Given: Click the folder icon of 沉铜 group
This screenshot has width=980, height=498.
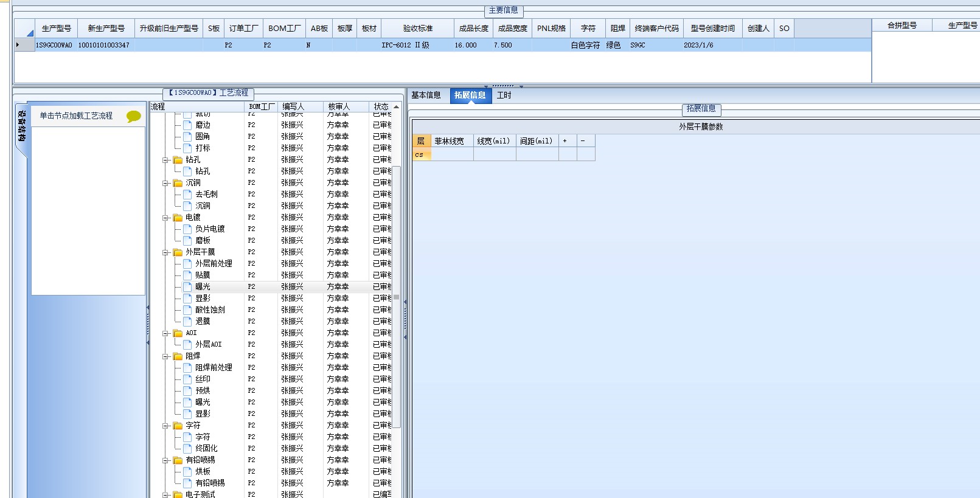Looking at the screenshot, I should pyautogui.click(x=178, y=183).
